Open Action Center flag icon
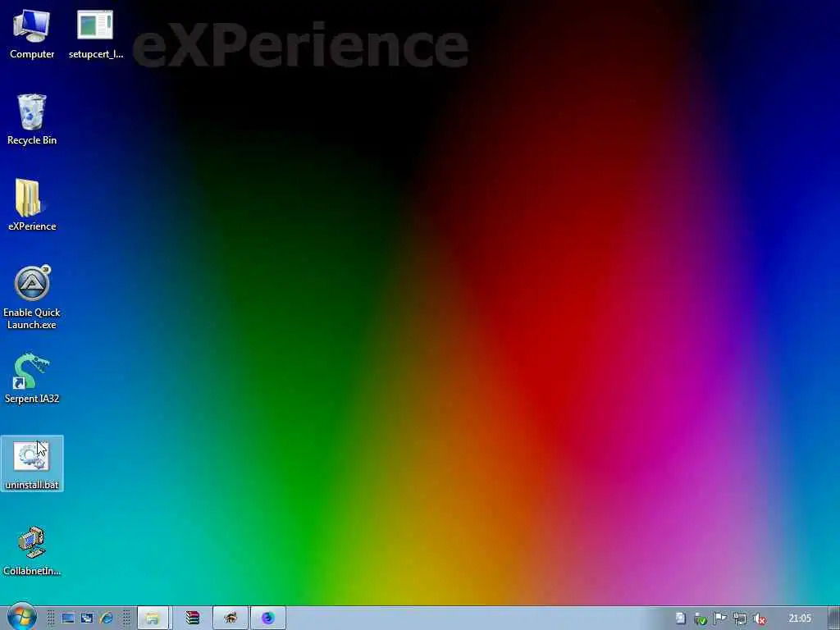This screenshot has width=840, height=630. point(720,619)
